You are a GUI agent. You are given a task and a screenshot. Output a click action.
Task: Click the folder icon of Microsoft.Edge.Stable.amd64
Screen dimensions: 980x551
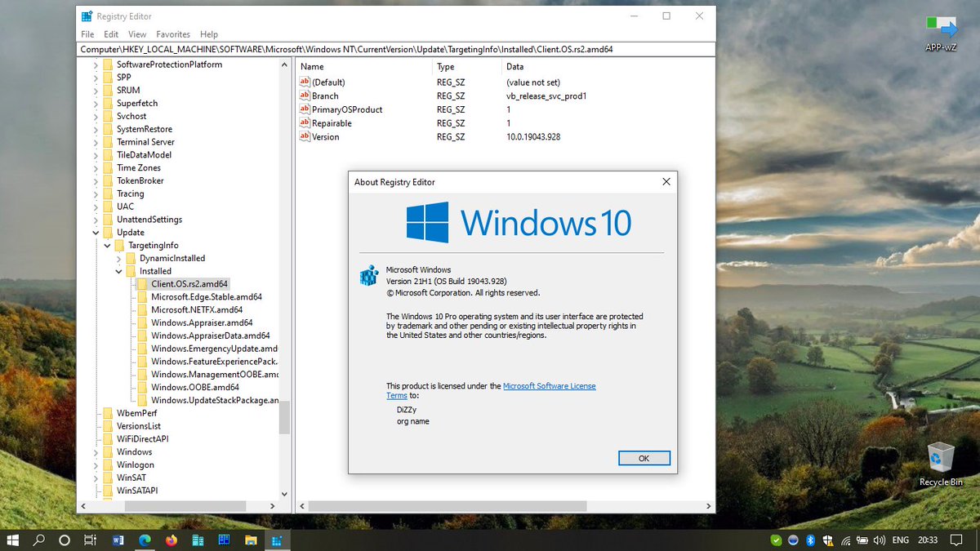(143, 297)
